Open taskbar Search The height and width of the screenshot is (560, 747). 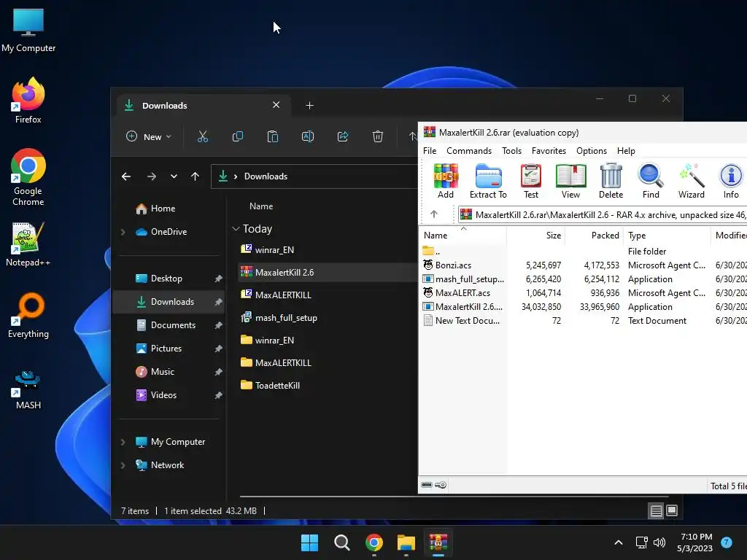click(x=341, y=542)
